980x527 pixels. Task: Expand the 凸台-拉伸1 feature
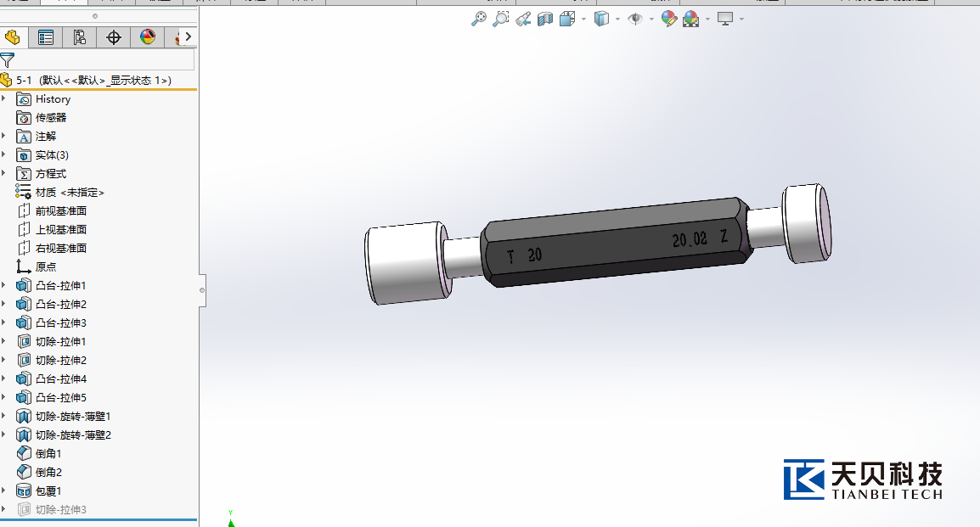pos(3,285)
